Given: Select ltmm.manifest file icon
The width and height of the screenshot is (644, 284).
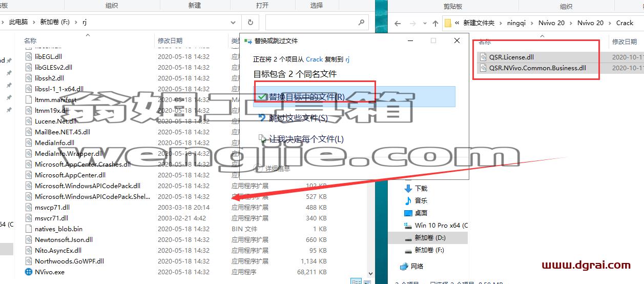Looking at the screenshot, I should click(30, 99).
